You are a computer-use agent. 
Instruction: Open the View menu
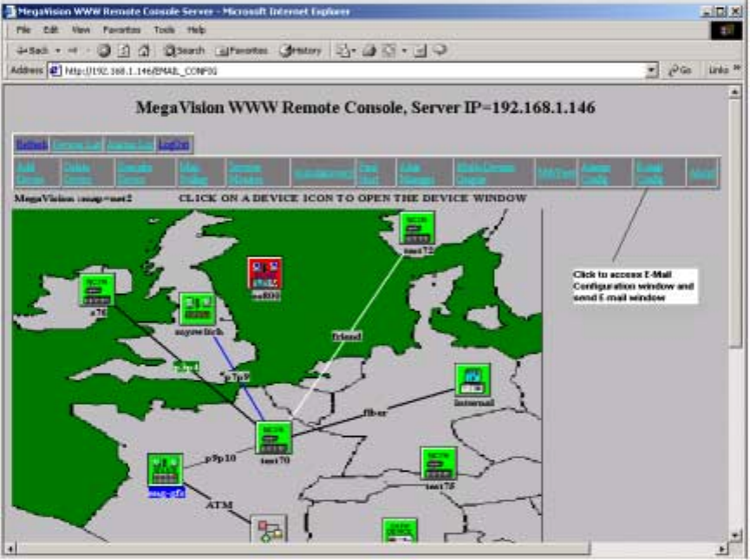tap(81, 29)
